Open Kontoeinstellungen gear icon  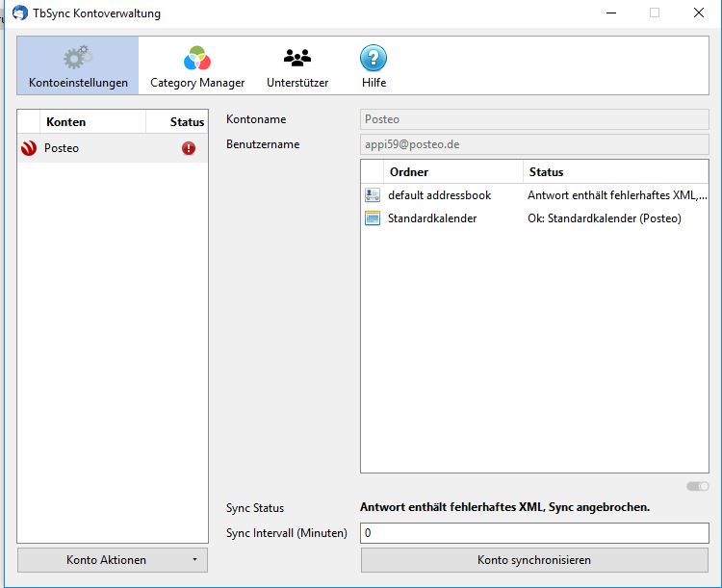point(78,58)
